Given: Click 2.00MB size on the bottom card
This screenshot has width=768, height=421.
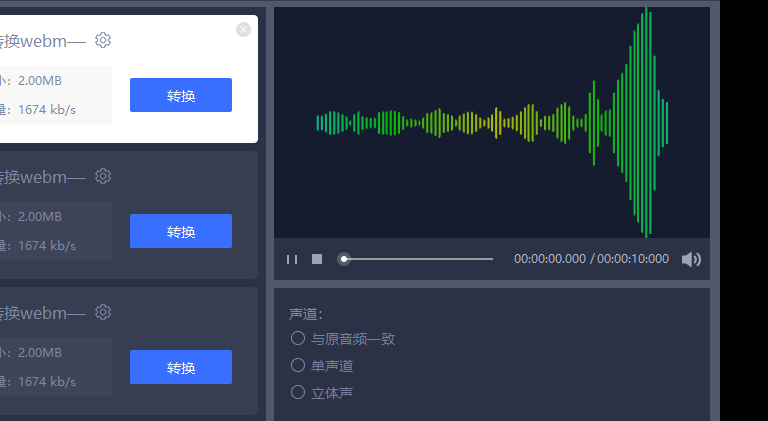Looking at the screenshot, I should coord(40,353).
